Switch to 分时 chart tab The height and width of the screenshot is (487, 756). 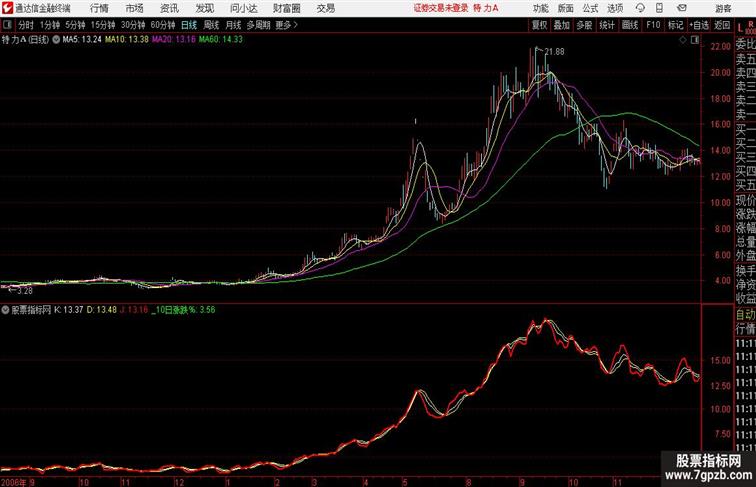[x=26, y=25]
